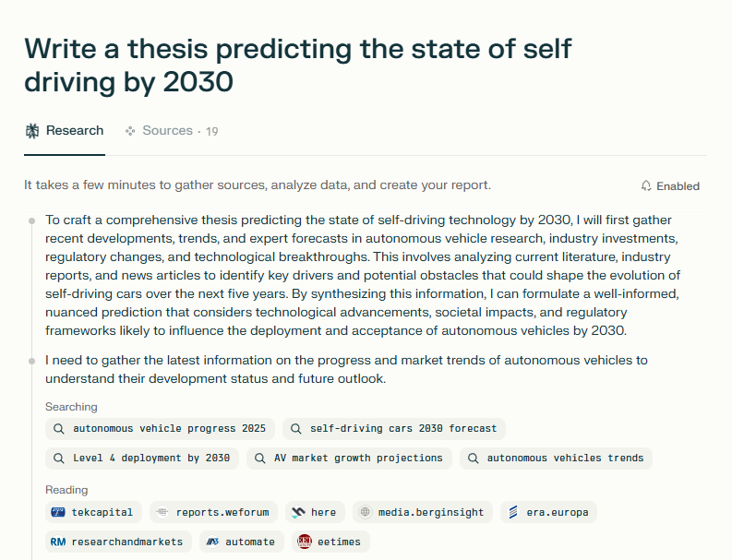Viewport: 732px width, 560px height.
Task: Click the era.europa source favicon
Action: [x=513, y=512]
